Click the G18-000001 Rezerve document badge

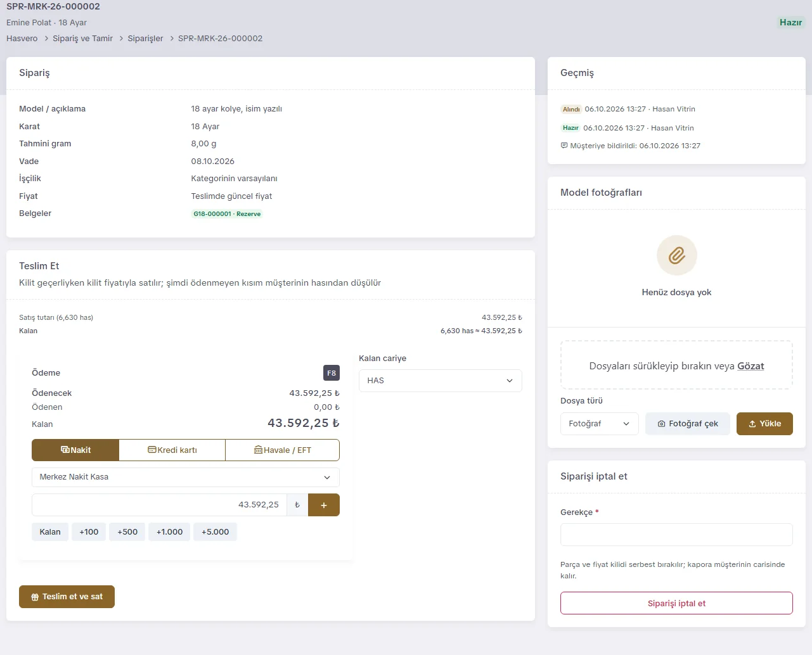tap(227, 214)
